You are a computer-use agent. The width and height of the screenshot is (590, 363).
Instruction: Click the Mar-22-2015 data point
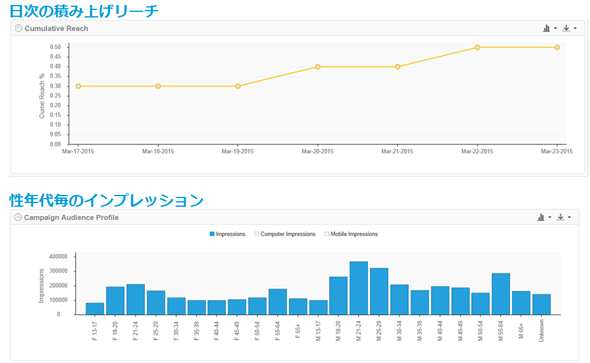[x=477, y=47]
